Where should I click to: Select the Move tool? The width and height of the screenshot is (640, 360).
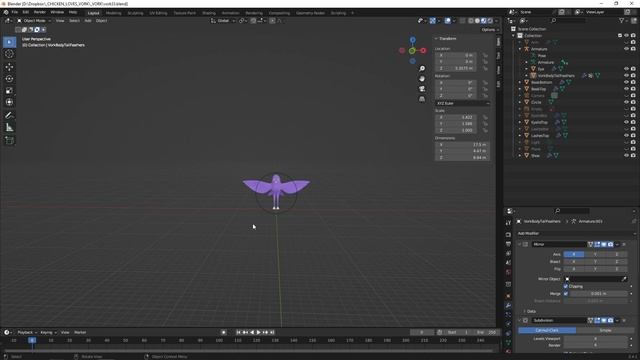tap(9, 67)
